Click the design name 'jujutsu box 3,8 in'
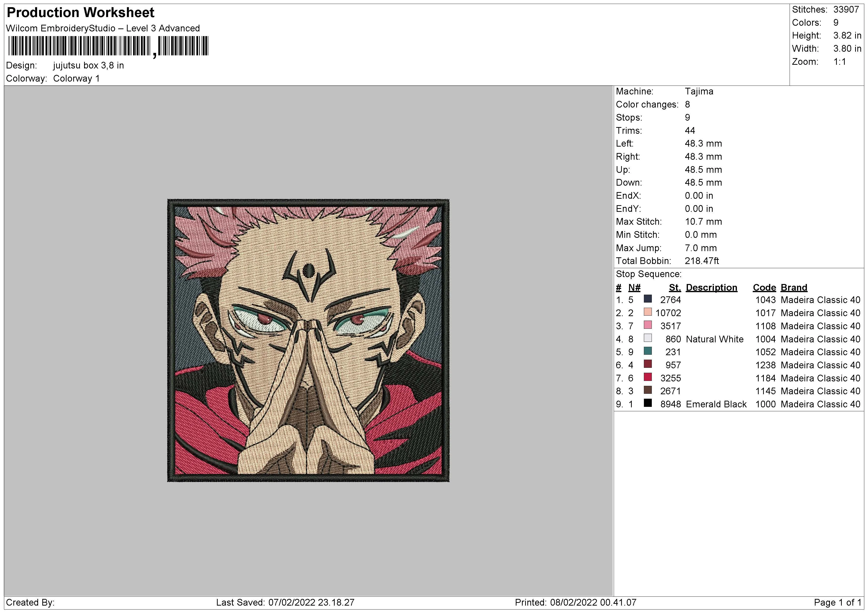This screenshot has width=868, height=613. click(89, 65)
